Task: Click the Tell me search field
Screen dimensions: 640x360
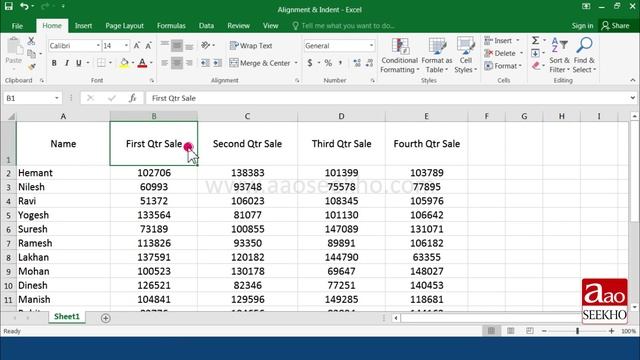Action: coord(344,26)
